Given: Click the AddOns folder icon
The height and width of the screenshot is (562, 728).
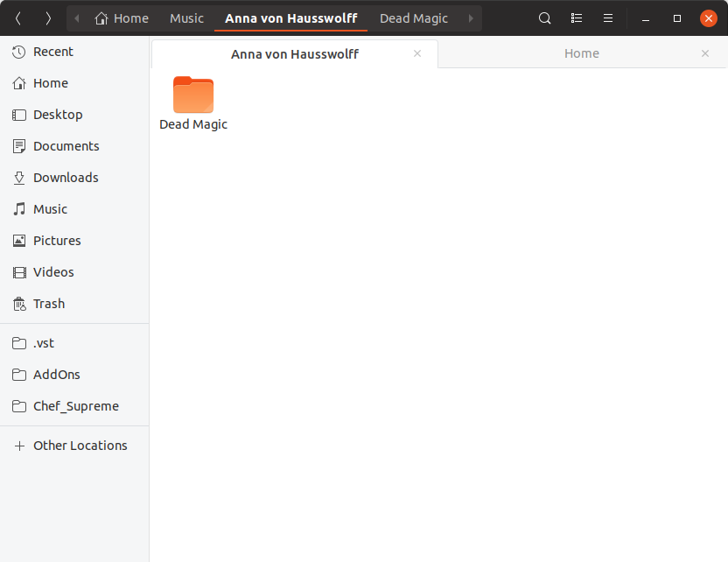Looking at the screenshot, I should click(x=19, y=375).
